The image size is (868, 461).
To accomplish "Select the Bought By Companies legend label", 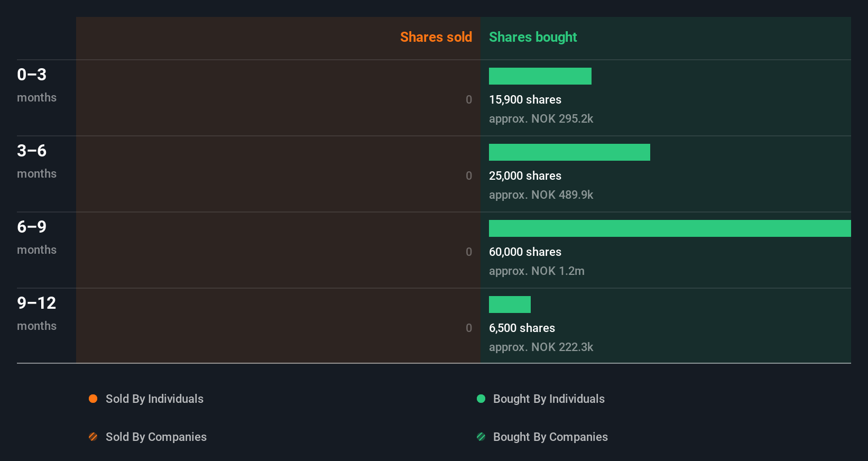I will [x=550, y=437].
